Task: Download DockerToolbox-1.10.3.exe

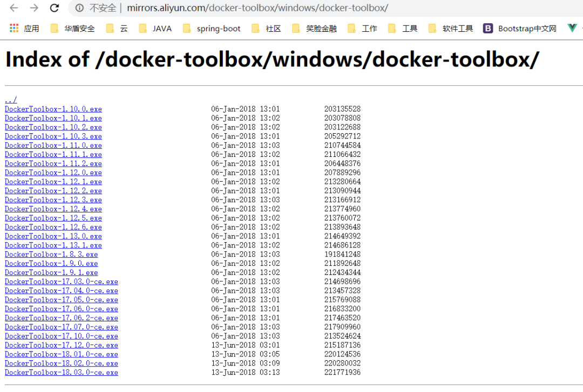Action: [x=53, y=136]
